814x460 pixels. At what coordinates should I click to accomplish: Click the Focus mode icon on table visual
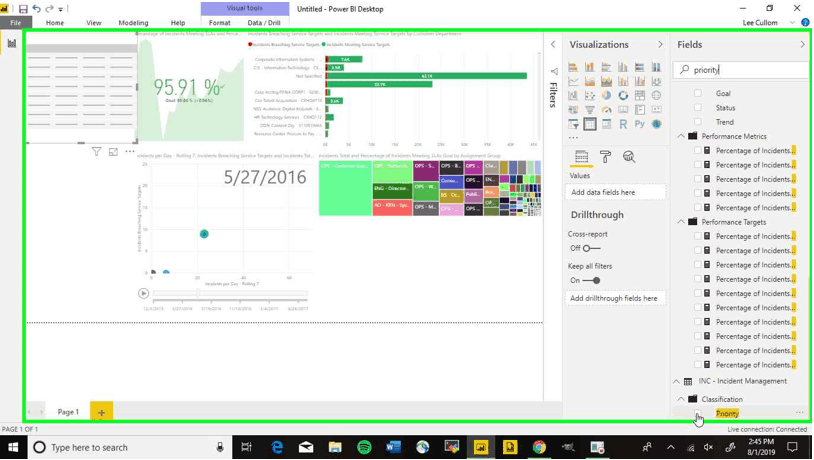pos(113,152)
